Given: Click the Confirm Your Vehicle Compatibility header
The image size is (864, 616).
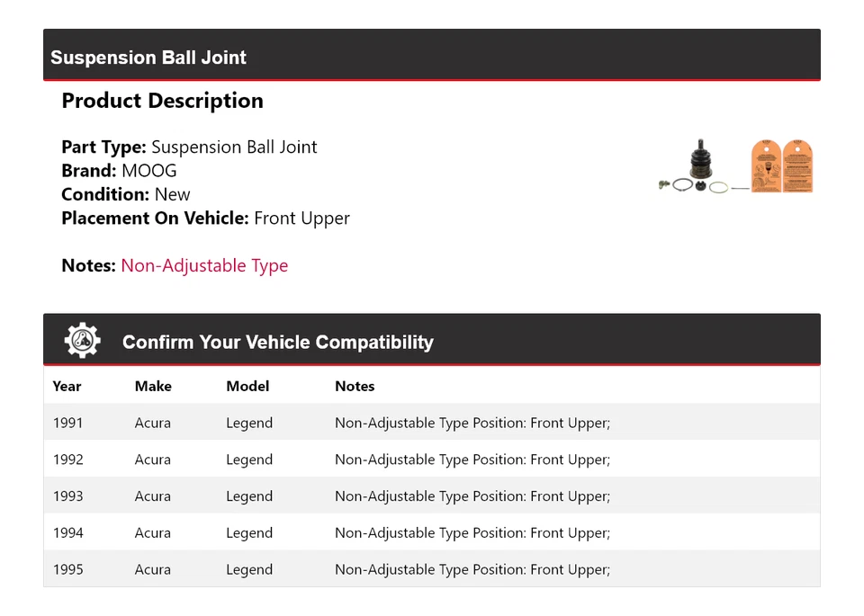Looking at the screenshot, I should pyautogui.click(x=278, y=342).
